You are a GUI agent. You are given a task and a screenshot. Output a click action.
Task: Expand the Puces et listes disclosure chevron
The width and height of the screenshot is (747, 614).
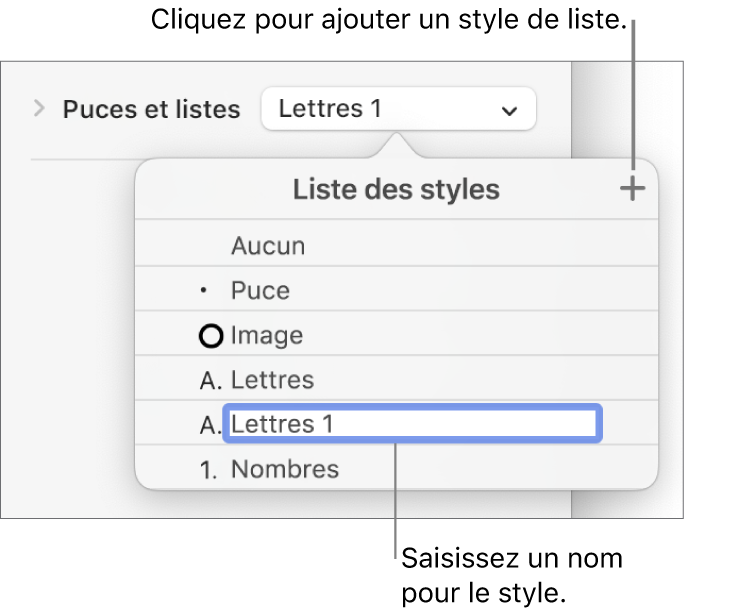[40, 108]
